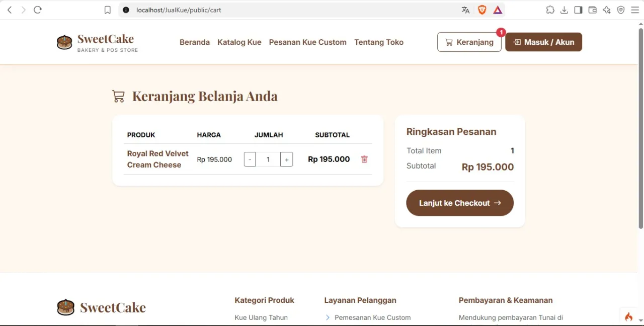Click the Total Item label
644x326 pixels.
pyautogui.click(x=424, y=150)
